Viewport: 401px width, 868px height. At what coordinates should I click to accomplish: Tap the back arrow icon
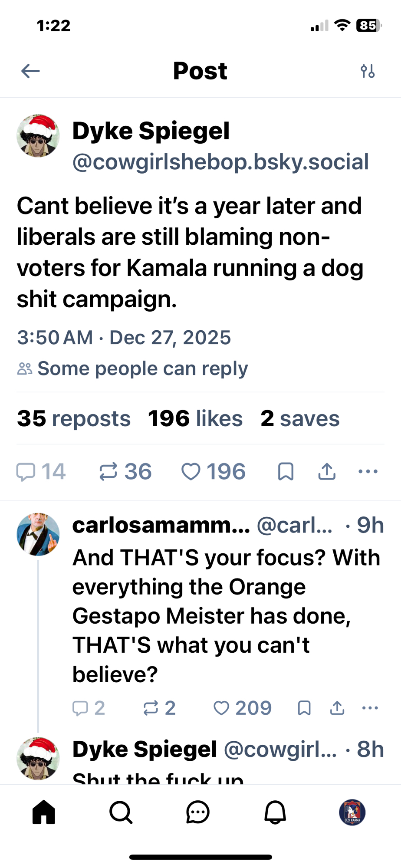click(x=30, y=71)
